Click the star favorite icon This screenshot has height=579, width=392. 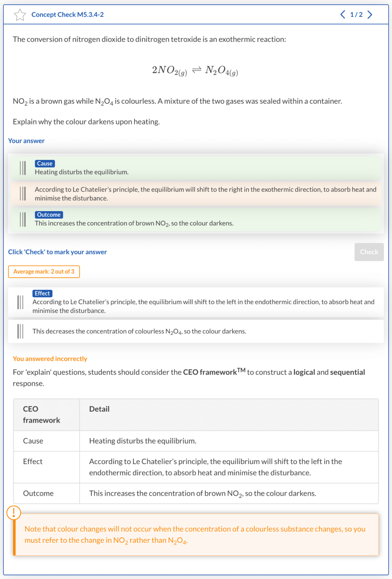(x=20, y=15)
